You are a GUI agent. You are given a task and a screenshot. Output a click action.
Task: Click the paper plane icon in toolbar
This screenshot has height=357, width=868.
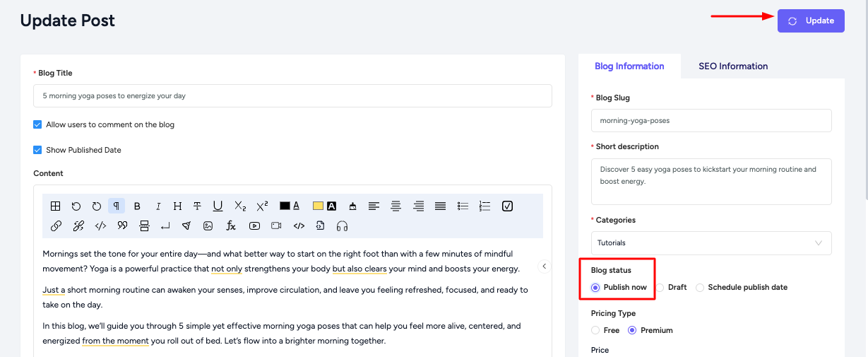tap(186, 226)
